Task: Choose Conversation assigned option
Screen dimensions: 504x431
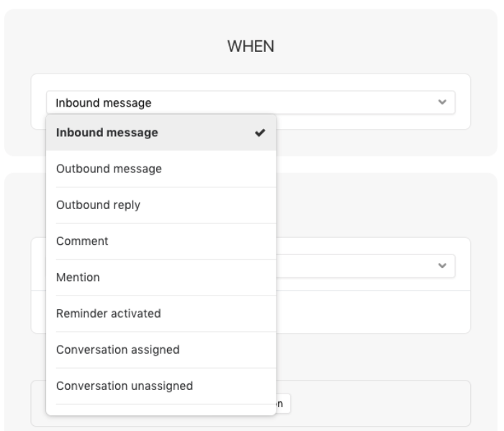Action: pos(161,350)
